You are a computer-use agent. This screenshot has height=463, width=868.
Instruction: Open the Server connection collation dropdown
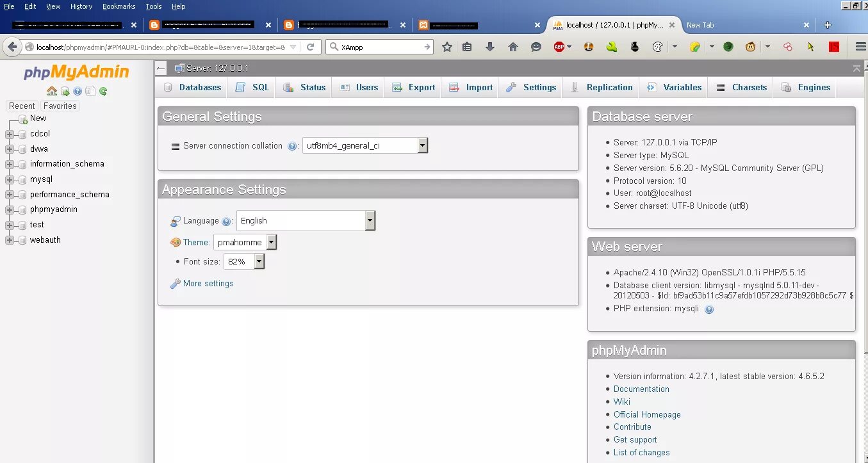point(365,146)
